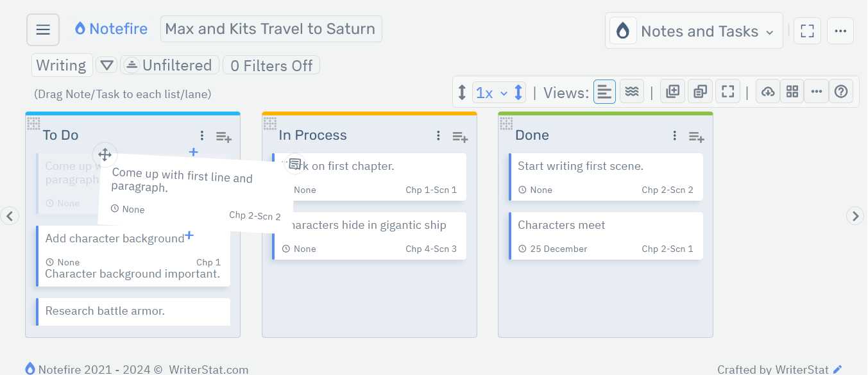Click the duplicate board icon in the toolbar

(700, 91)
